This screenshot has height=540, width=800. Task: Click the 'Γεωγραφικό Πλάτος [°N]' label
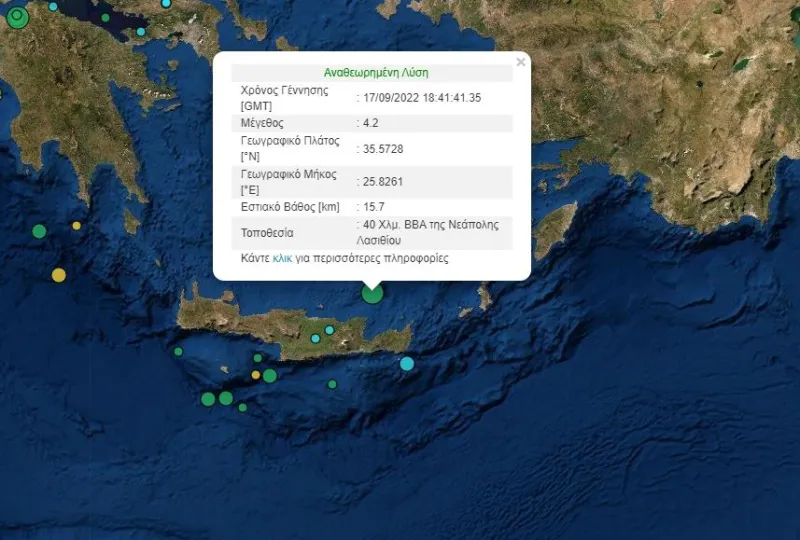tap(290, 149)
